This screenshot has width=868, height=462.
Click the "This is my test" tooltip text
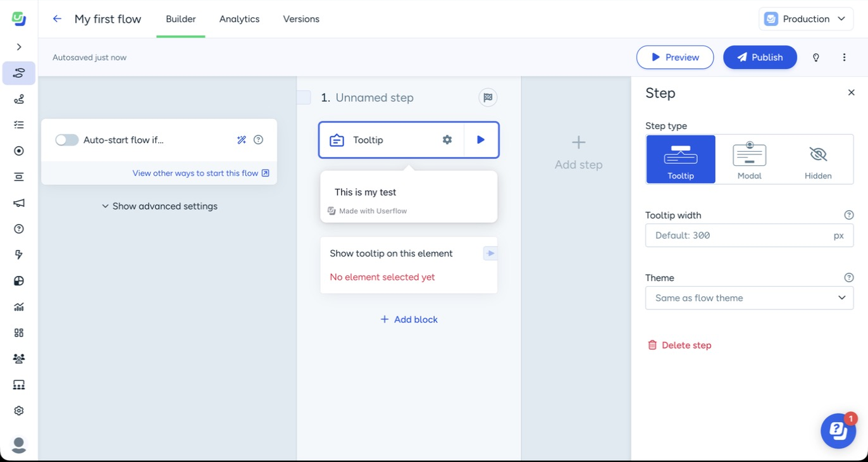click(365, 192)
